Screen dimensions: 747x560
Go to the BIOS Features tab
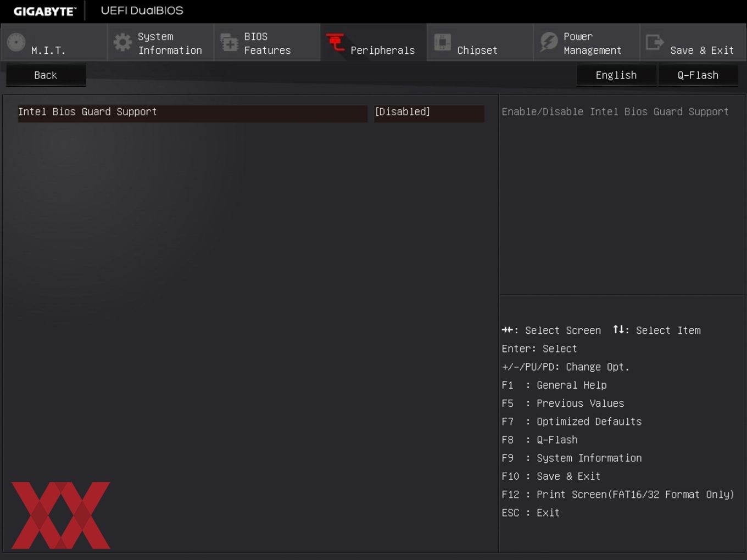coord(267,42)
